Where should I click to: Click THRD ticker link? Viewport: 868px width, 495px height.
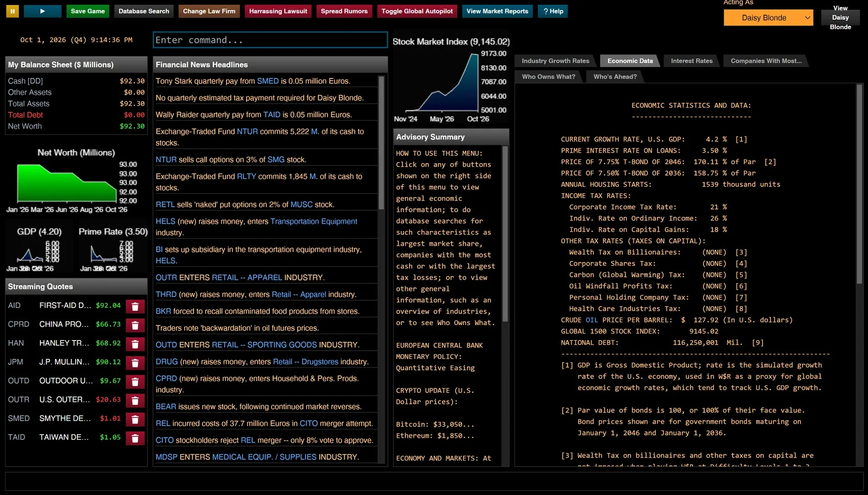click(166, 294)
